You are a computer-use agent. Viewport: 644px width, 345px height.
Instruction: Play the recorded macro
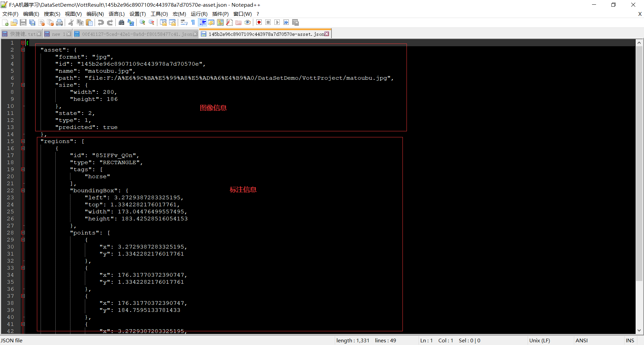[277, 22]
